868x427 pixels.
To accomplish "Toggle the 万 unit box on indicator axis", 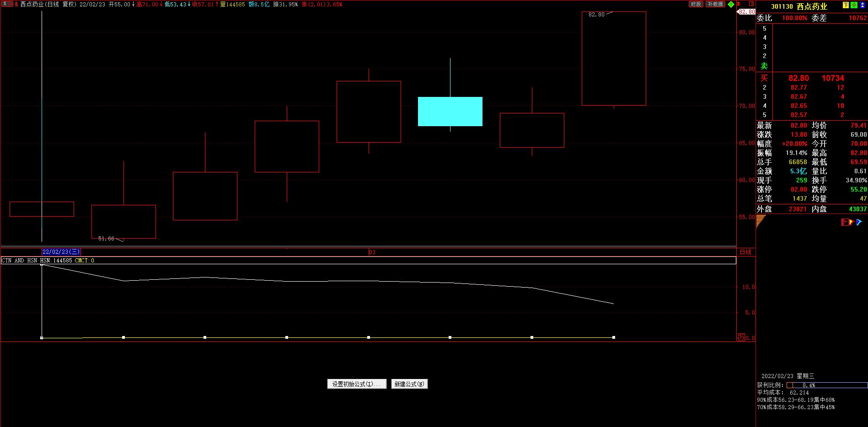I will pos(741,338).
